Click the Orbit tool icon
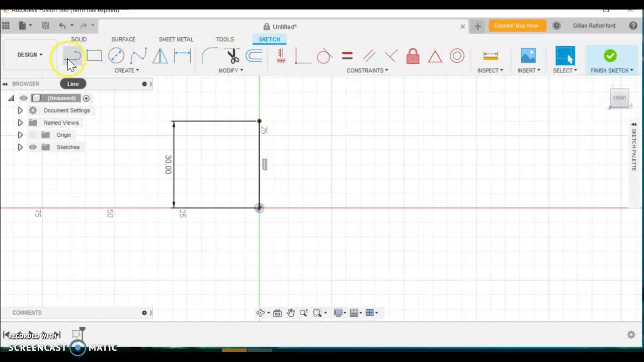The height and width of the screenshot is (362, 644). (x=261, y=313)
